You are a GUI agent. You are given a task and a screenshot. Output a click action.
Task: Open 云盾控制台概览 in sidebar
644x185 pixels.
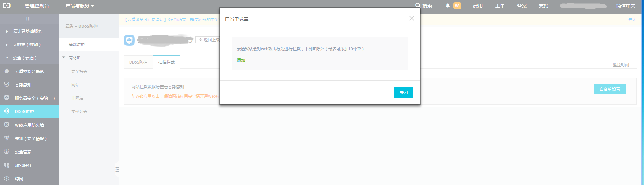point(29,72)
